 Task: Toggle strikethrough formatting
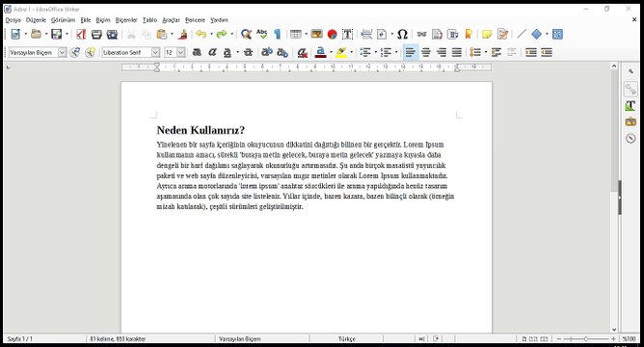248,53
